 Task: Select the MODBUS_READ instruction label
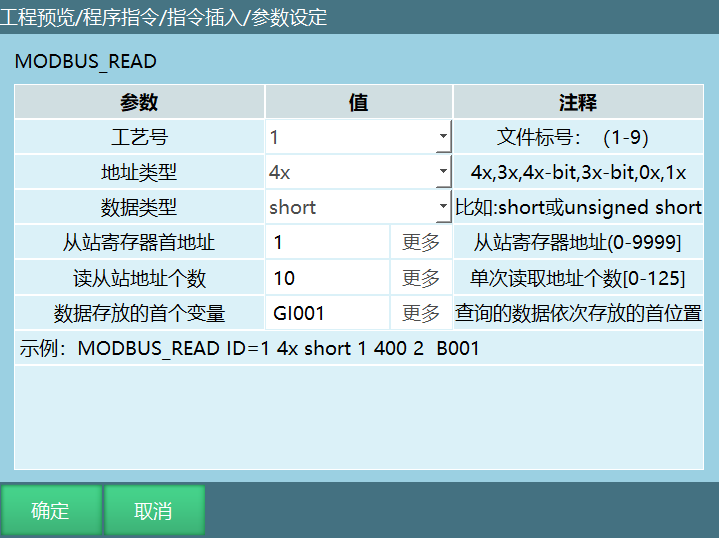pyautogui.click(x=85, y=62)
